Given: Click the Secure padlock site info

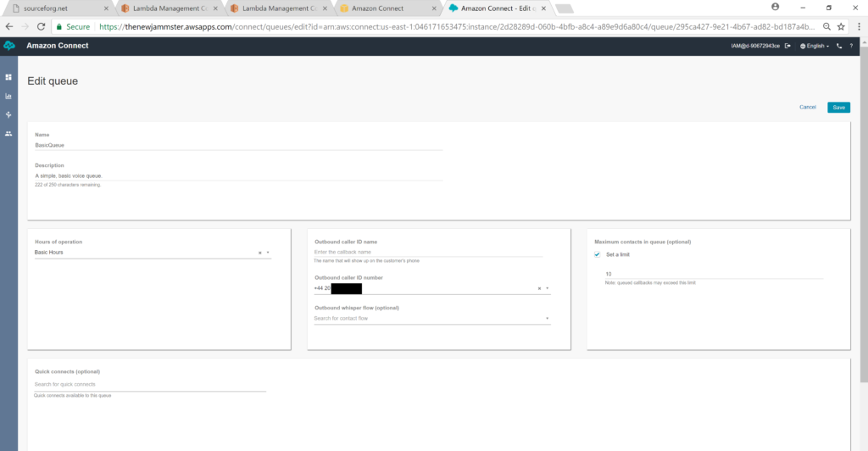Looking at the screenshot, I should (x=74, y=26).
